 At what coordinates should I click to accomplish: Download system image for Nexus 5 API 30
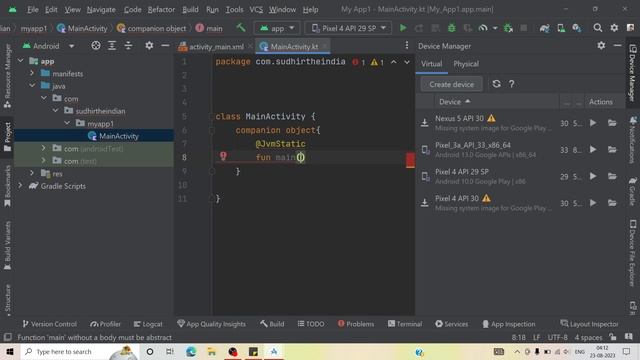pos(424,123)
